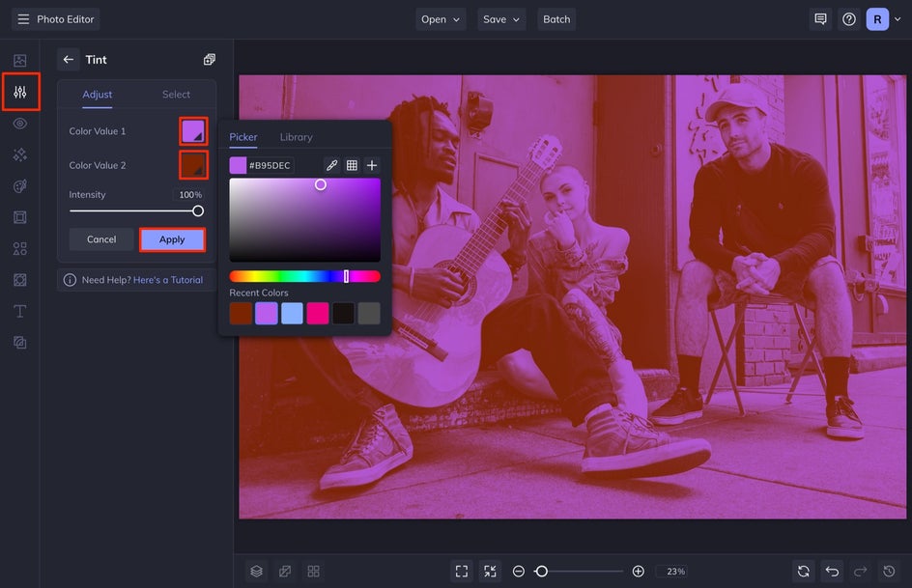Expand the Save dropdown menu

click(x=501, y=19)
